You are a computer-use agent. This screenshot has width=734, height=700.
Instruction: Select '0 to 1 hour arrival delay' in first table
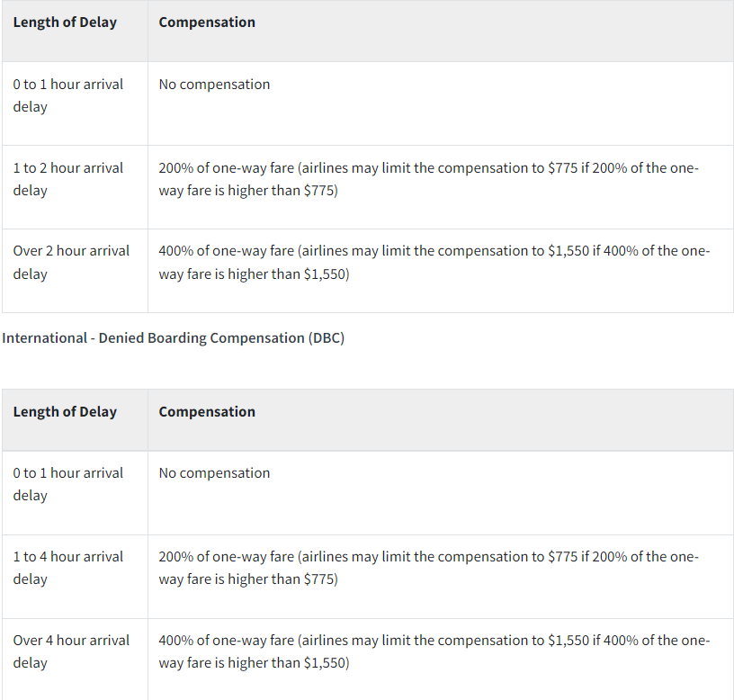[x=68, y=95]
